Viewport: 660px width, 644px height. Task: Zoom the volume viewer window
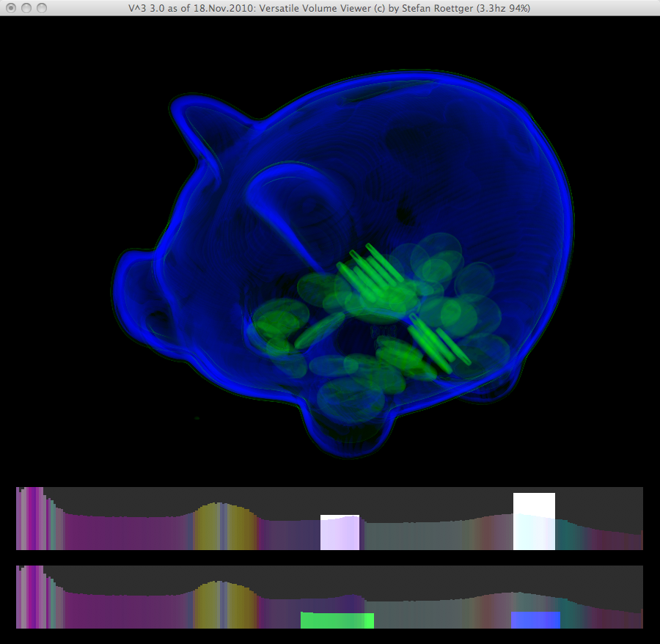pos(42,8)
